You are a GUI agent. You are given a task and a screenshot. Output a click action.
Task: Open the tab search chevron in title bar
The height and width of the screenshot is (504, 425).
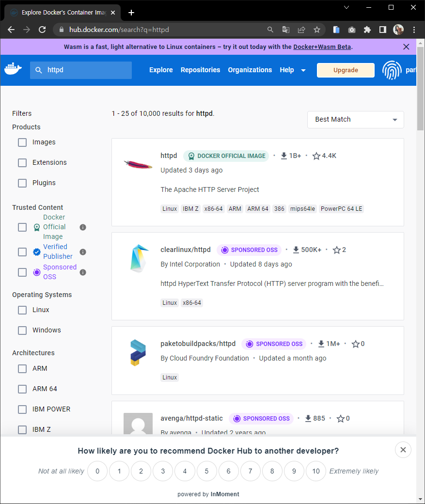(x=346, y=7)
